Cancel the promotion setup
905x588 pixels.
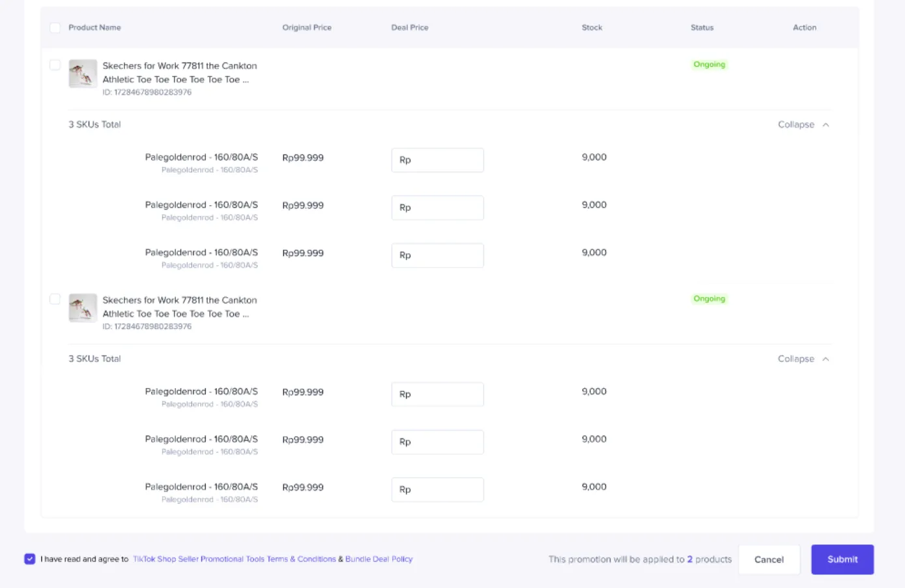pyautogui.click(x=769, y=559)
